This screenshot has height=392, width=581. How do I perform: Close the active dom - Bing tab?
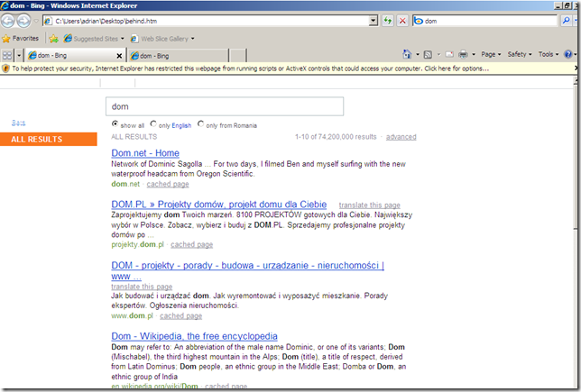(119, 56)
